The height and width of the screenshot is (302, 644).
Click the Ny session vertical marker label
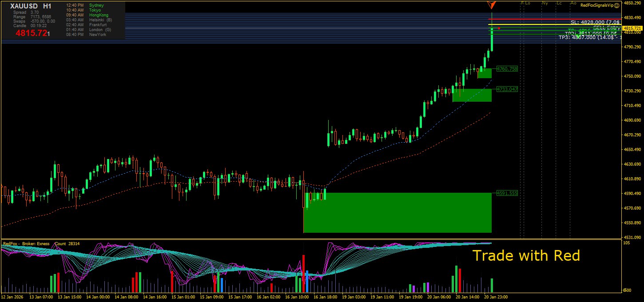[545, 3]
